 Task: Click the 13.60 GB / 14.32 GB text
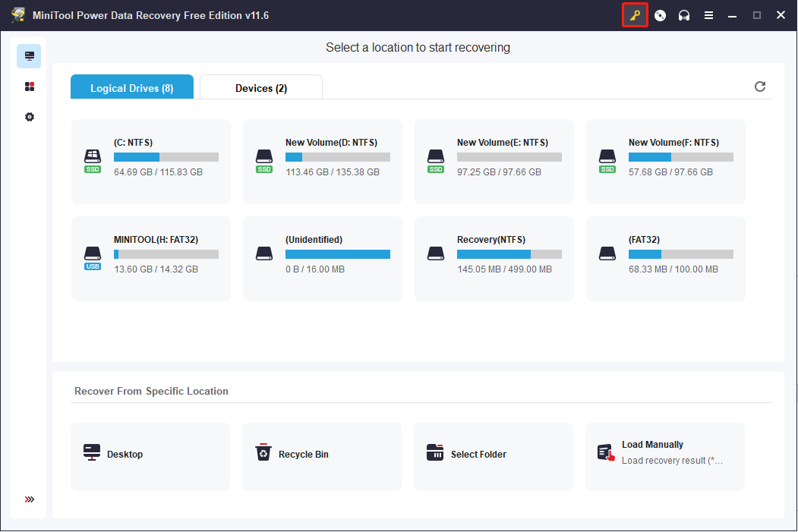[x=156, y=269]
